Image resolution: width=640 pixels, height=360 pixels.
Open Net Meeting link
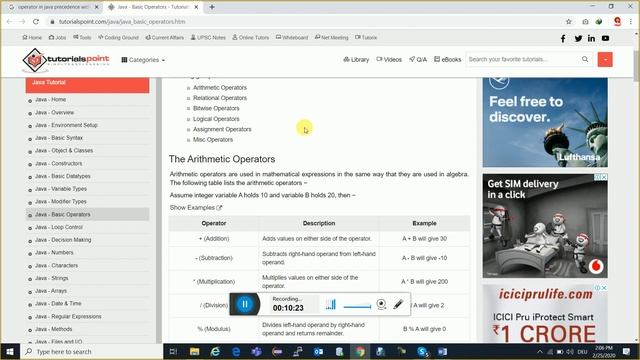point(331,38)
